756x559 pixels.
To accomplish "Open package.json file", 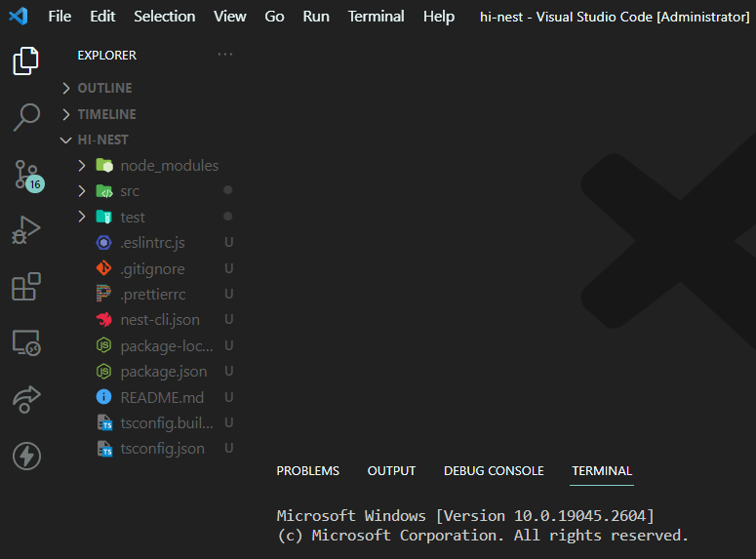I will [164, 372].
